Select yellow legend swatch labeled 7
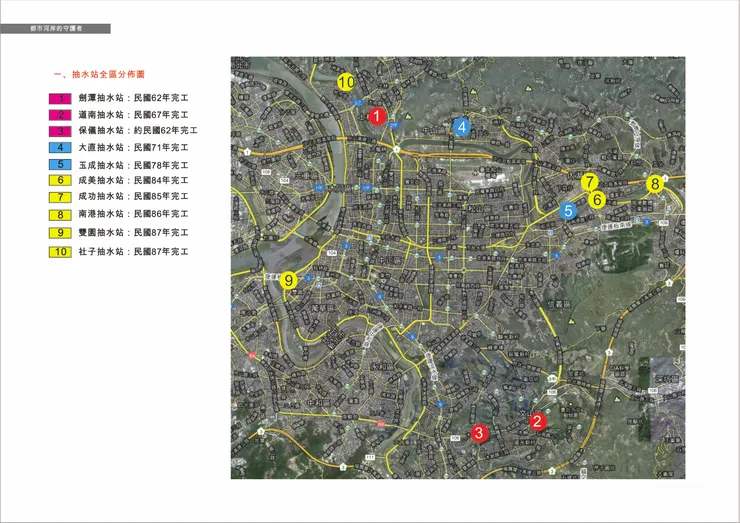 (x=60, y=197)
